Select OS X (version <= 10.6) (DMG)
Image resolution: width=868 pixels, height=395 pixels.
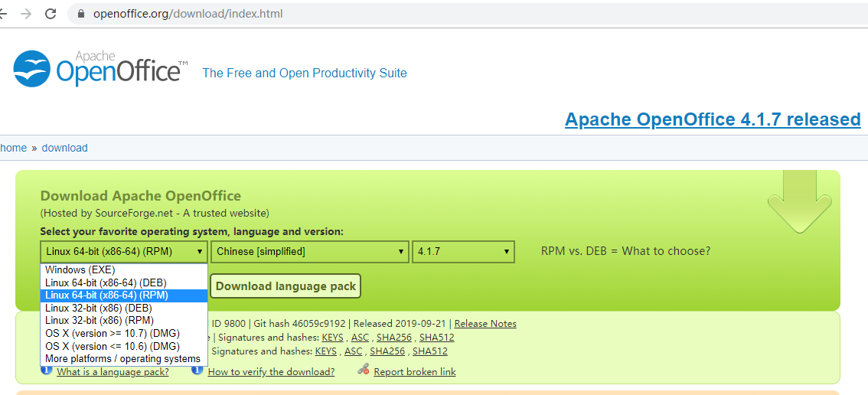[124, 346]
